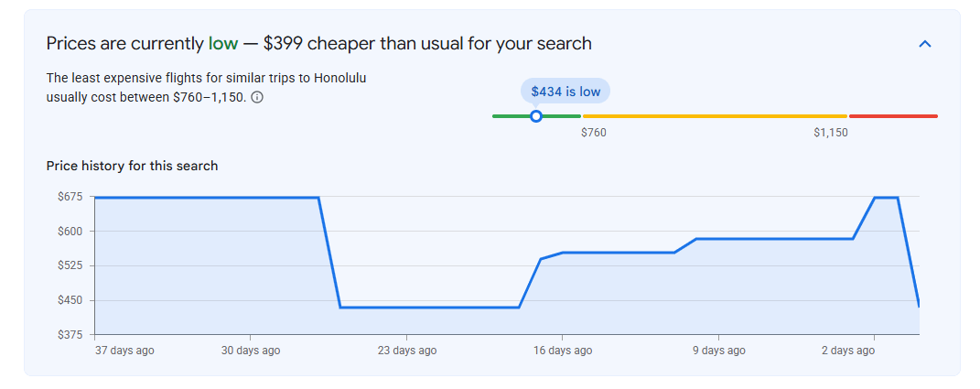Click the $675 label on the price axis
This screenshot has height=389, width=980.
click(x=70, y=197)
